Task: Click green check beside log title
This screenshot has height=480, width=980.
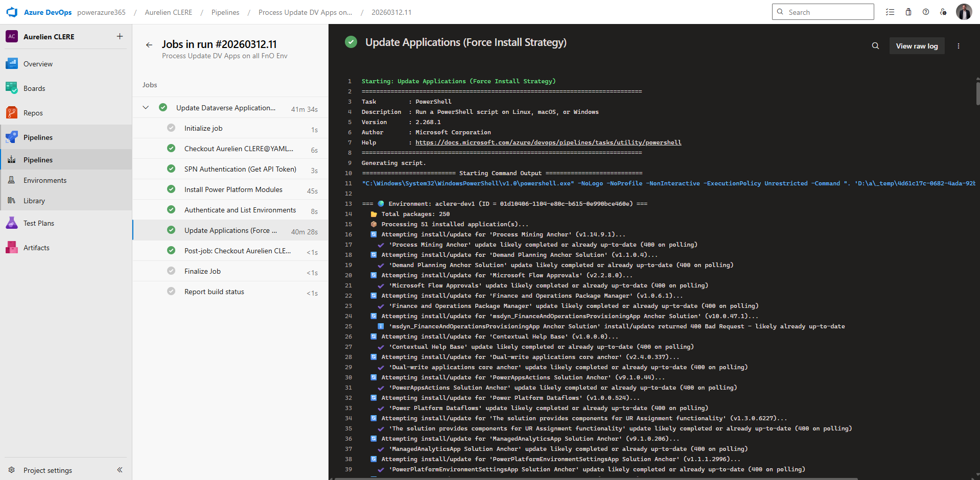Action: 351,42
